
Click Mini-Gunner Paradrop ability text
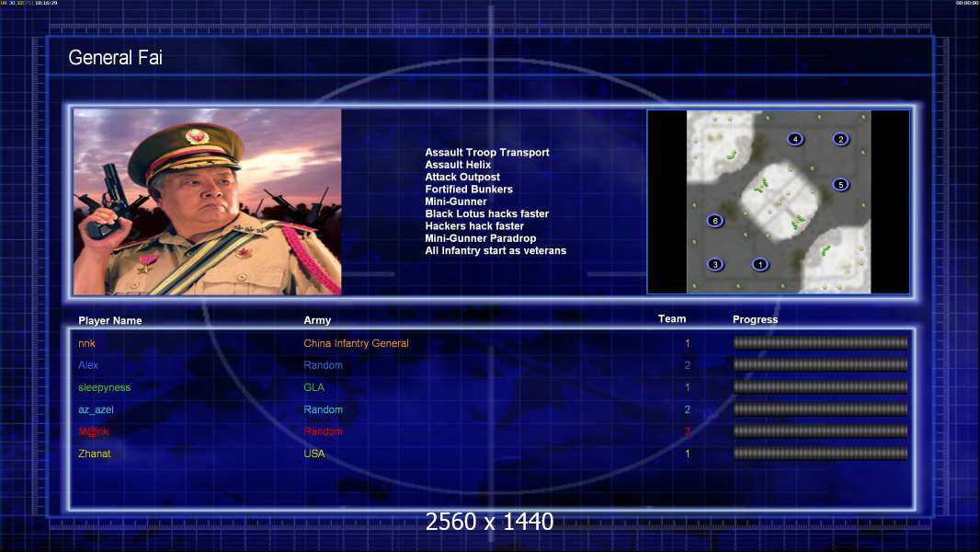[x=481, y=238]
